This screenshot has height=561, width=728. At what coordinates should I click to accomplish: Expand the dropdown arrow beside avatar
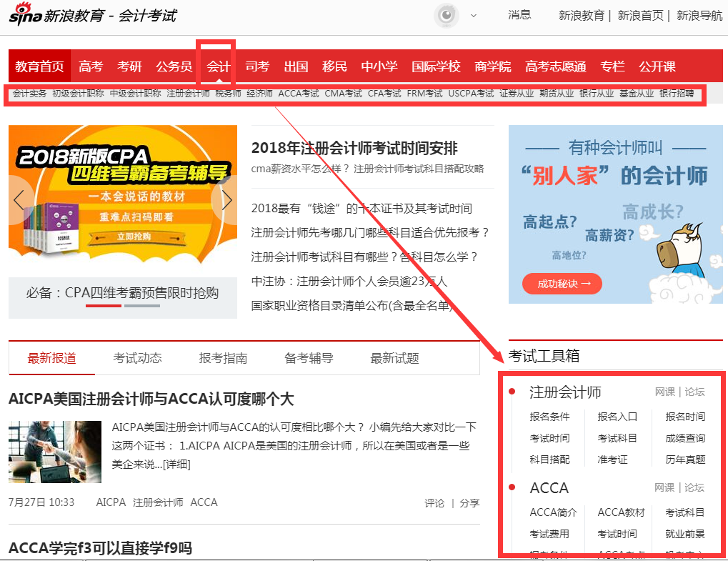tap(474, 16)
